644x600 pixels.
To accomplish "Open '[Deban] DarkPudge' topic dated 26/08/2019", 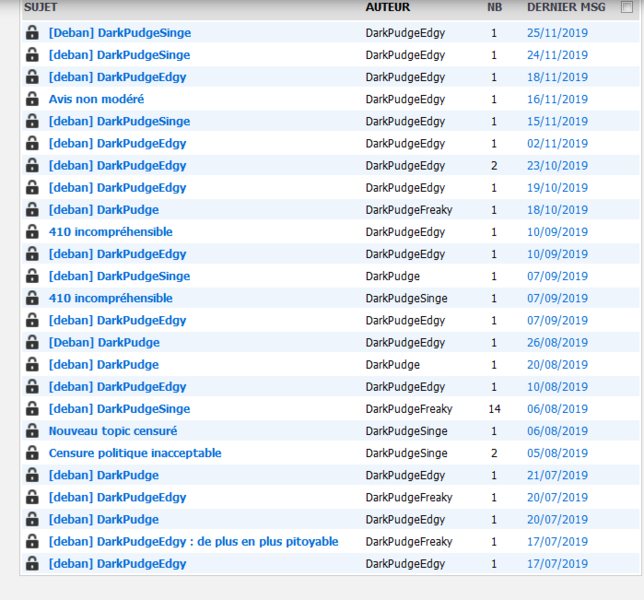I will point(104,343).
